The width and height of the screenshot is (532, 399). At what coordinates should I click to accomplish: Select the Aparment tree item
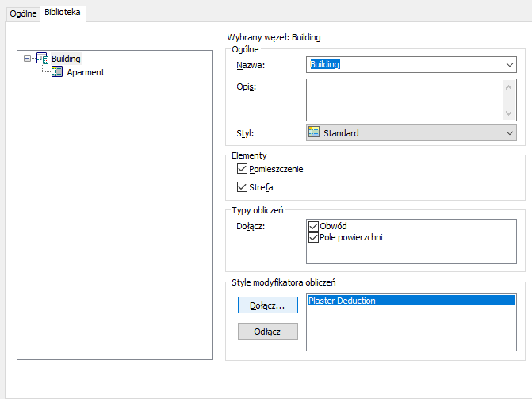tap(86, 72)
